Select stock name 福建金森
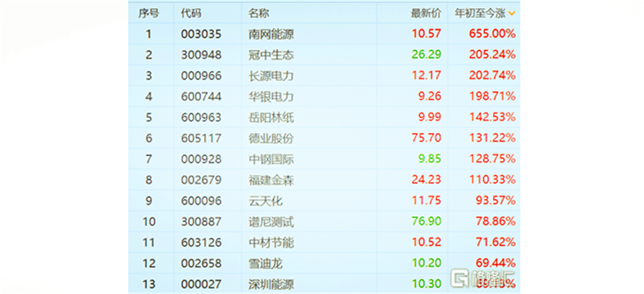The height and width of the screenshot is (294, 644). 271,180
